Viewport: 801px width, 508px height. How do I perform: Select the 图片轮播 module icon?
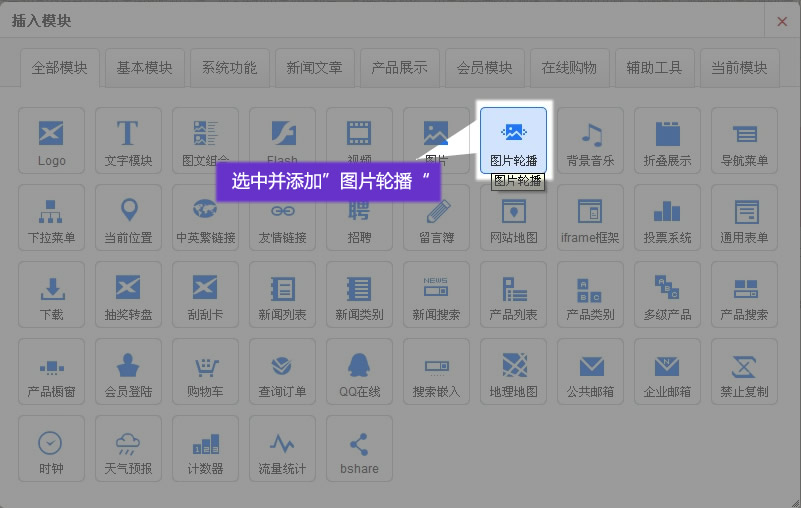click(x=513, y=141)
